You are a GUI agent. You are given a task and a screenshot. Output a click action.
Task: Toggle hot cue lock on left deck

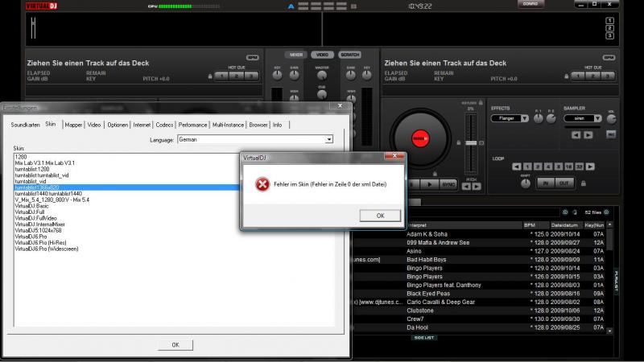coord(210,76)
